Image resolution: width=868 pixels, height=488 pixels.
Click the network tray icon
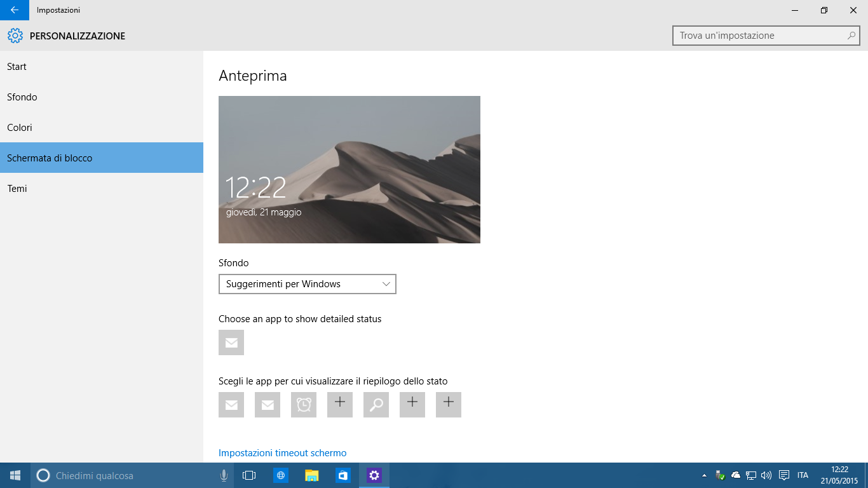pos(751,475)
